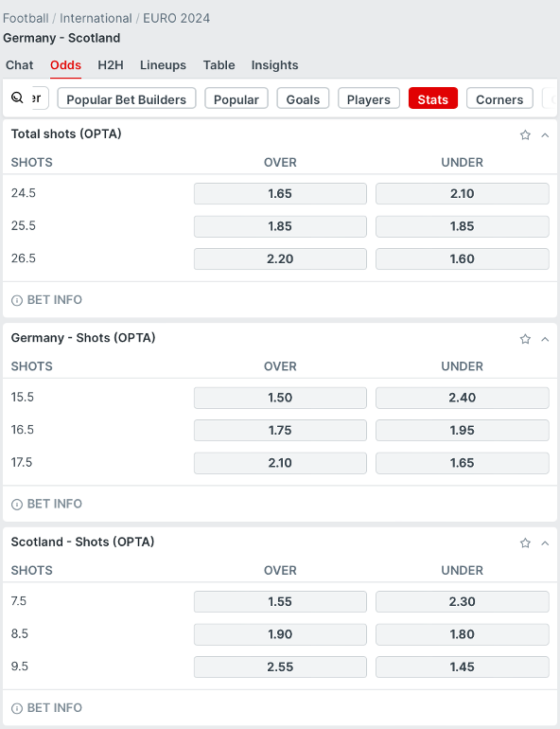Open the Scotland shots BET INFO icon
560x729 pixels.
tap(17, 708)
